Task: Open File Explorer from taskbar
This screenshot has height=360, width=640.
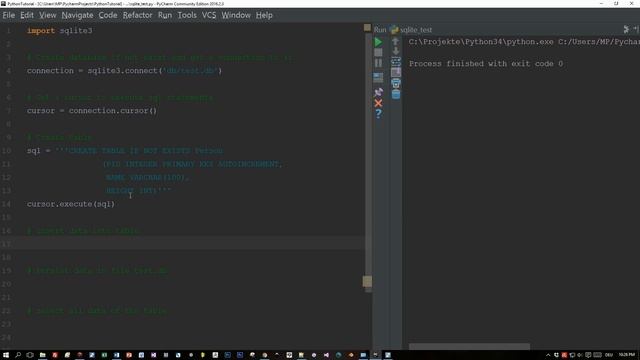Action: point(42,355)
